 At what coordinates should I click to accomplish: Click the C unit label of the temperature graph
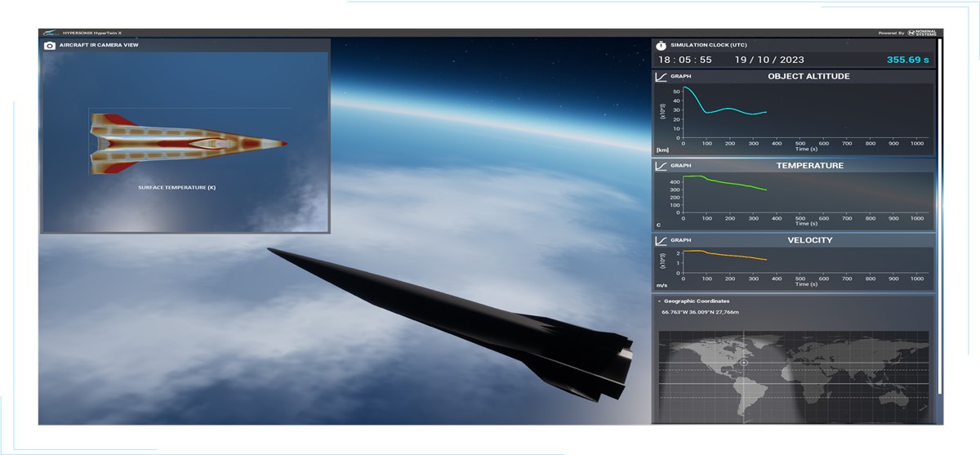(658, 225)
